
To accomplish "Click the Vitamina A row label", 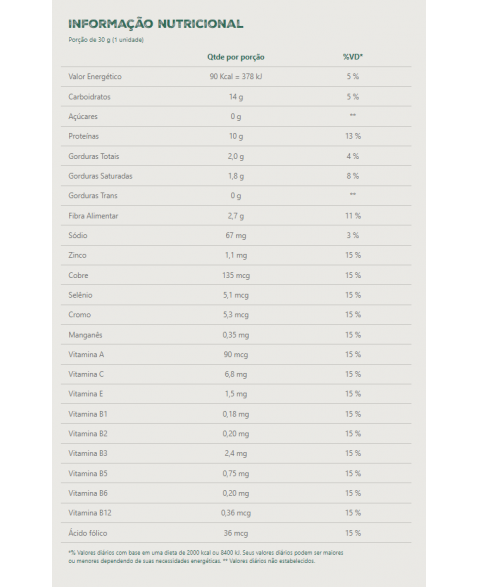I will (86, 355).
